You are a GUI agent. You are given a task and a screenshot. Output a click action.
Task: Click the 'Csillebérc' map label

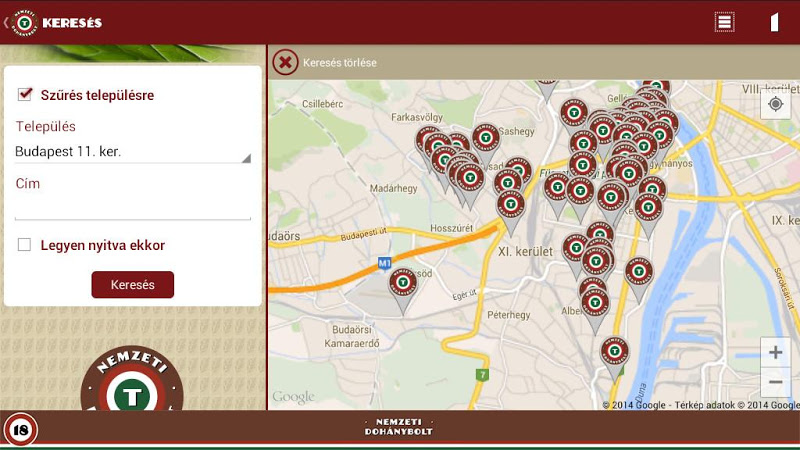322,104
